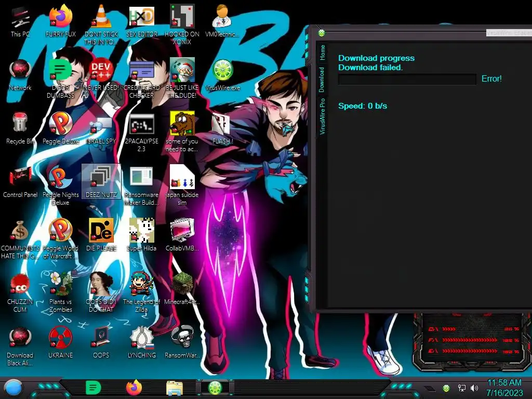Open the Plants vs Zombies icon

click(60, 292)
